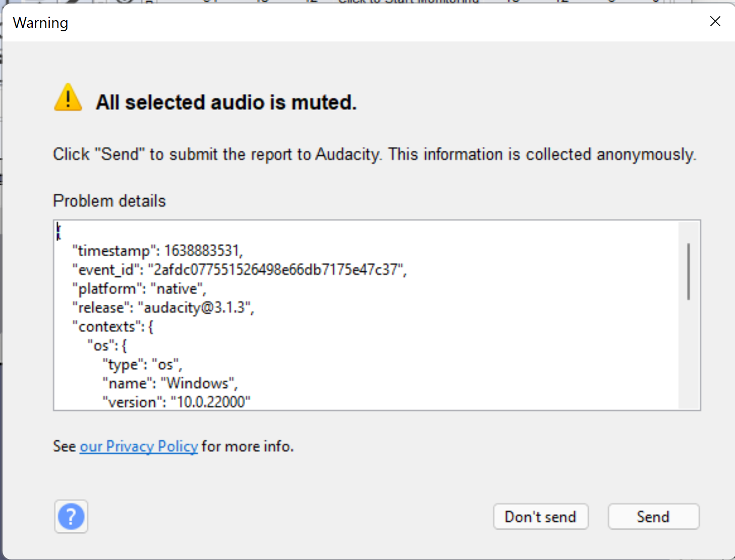Click the event_id value text

(277, 269)
